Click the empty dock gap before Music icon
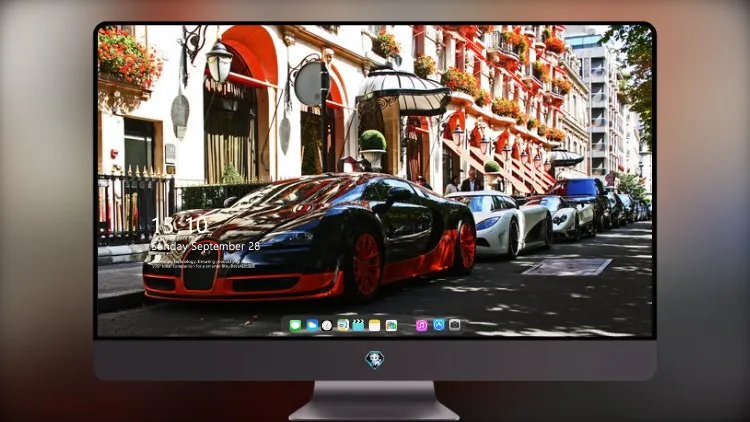Viewport: 750px width, 422px height. point(407,325)
